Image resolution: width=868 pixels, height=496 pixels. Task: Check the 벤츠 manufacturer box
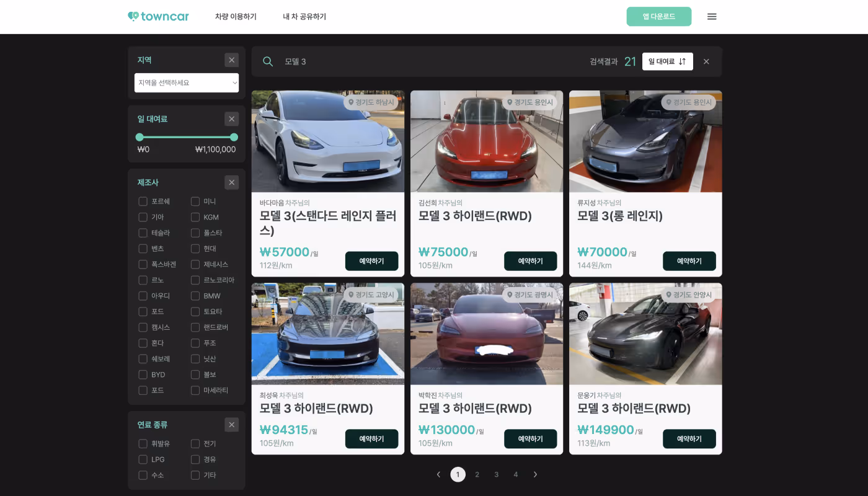click(143, 249)
